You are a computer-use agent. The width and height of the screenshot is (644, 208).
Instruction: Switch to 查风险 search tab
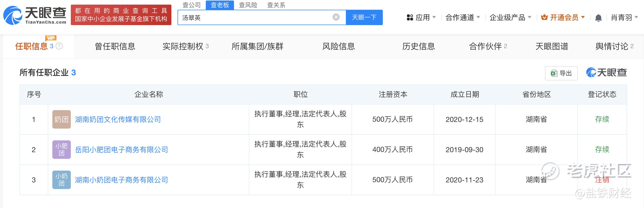point(248,5)
